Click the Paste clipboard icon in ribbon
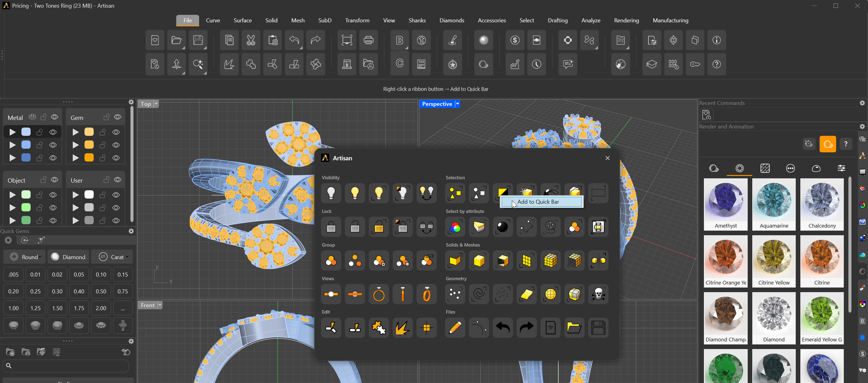868x383 pixels. click(x=272, y=40)
